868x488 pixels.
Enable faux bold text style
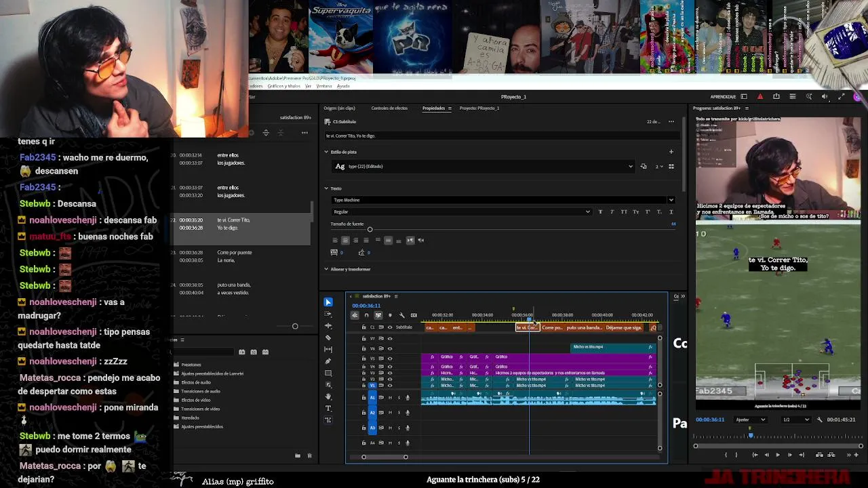600,212
